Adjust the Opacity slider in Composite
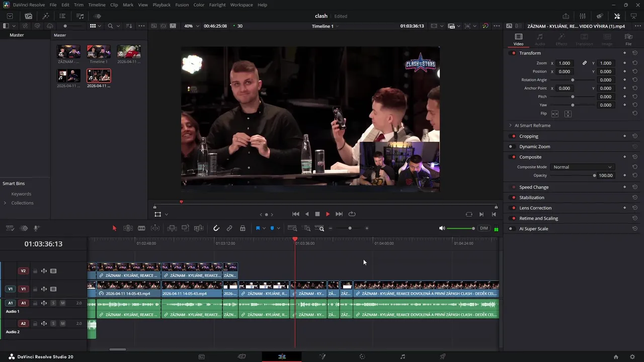 572,175
